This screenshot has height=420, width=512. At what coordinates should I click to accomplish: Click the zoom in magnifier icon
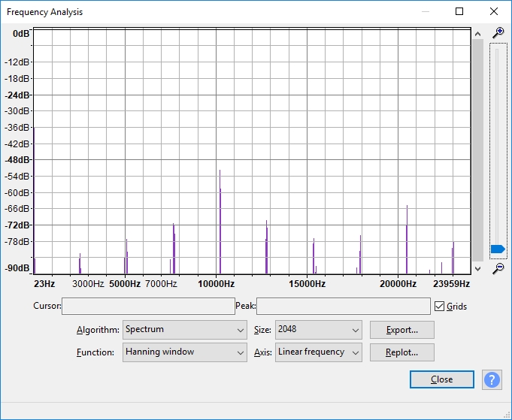(x=498, y=33)
